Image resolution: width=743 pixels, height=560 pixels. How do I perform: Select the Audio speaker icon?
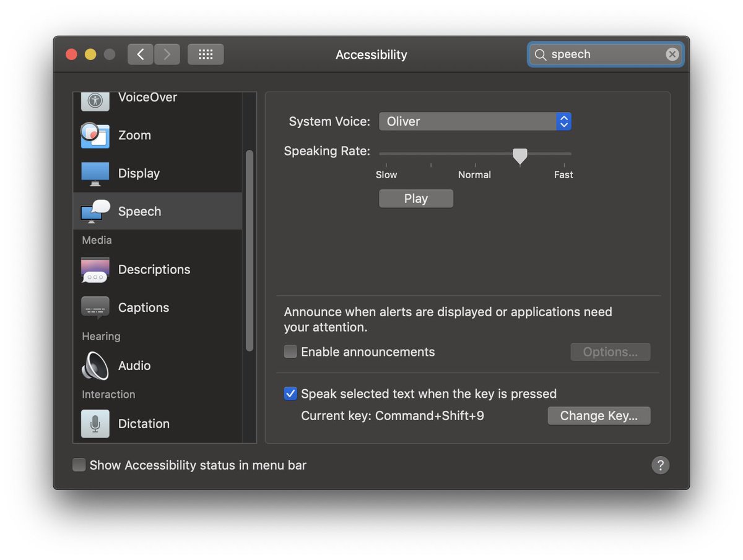pos(95,366)
